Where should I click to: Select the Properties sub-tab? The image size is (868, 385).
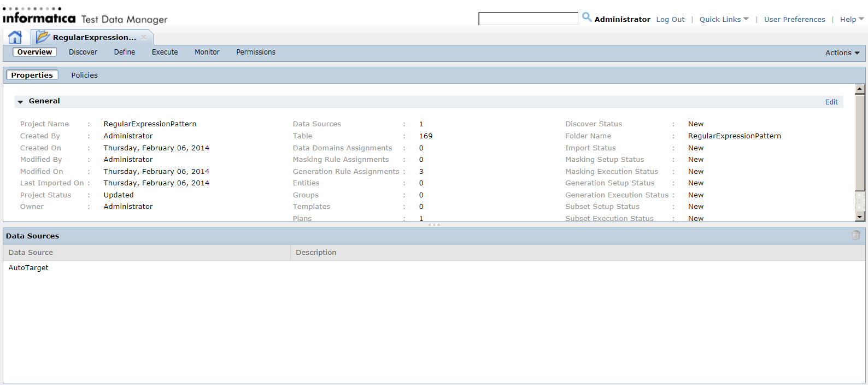32,75
